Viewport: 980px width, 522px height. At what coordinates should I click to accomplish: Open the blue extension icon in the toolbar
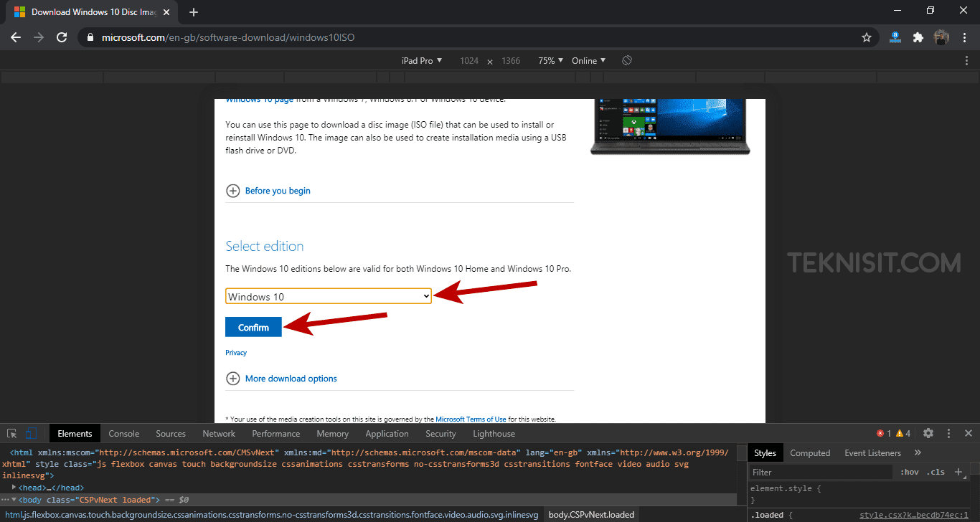895,37
